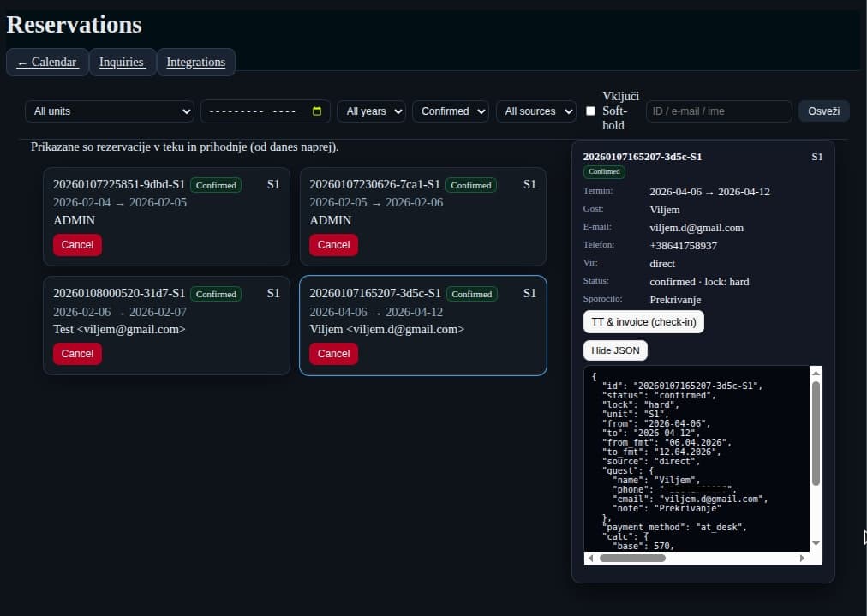Open TT & invoice check-in for reservation 3d5c-S1
Image resolution: width=867 pixels, height=616 pixels.
click(x=643, y=321)
